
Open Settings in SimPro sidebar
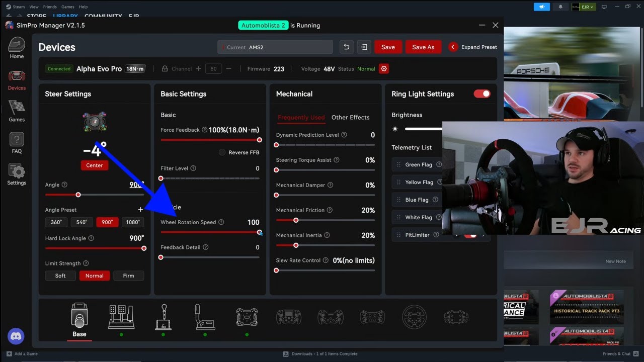pyautogui.click(x=17, y=174)
